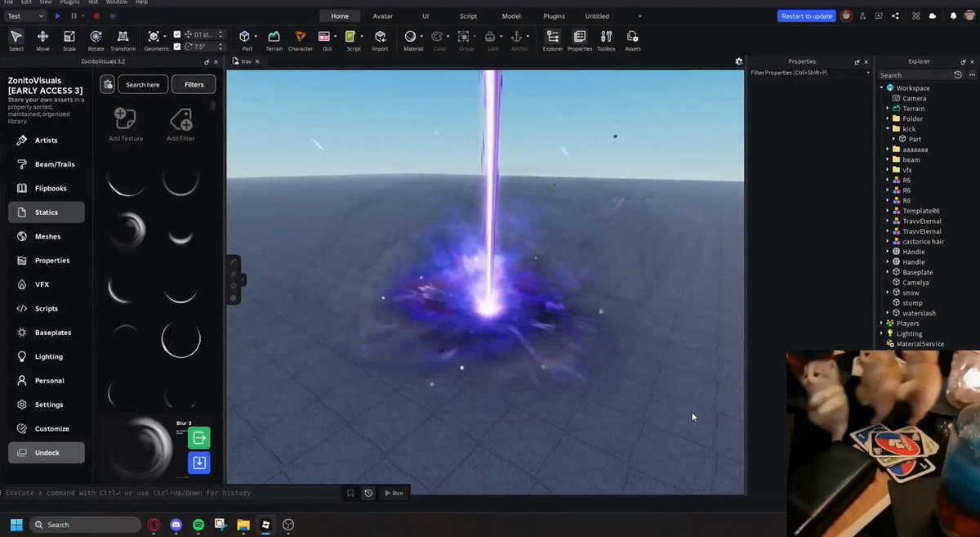The width and height of the screenshot is (980, 537).
Task: Select the Move tool
Action: tap(42, 40)
